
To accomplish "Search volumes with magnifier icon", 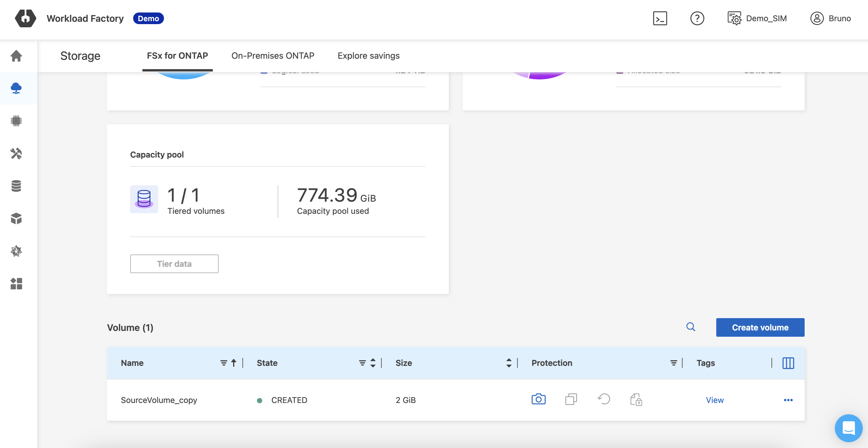I will 690,327.
